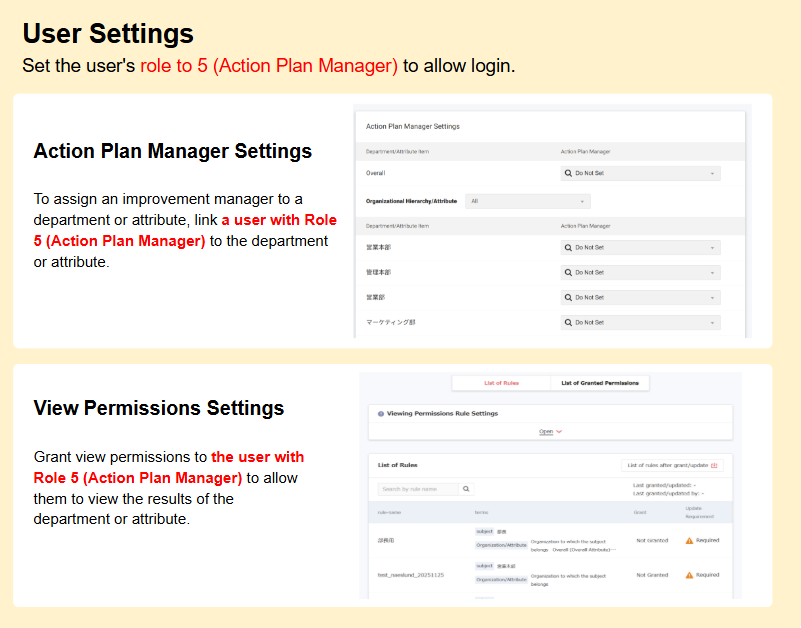Click the search magnifier button beside rule name field

(x=465, y=489)
